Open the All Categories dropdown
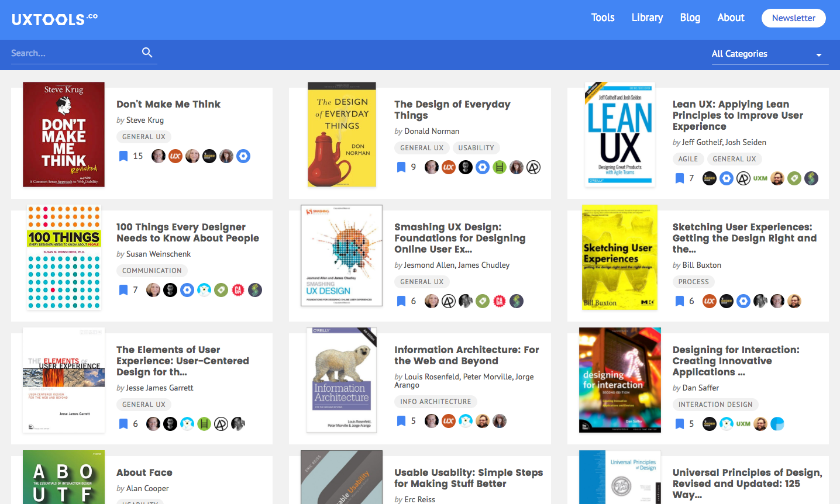840x504 pixels. [x=770, y=54]
